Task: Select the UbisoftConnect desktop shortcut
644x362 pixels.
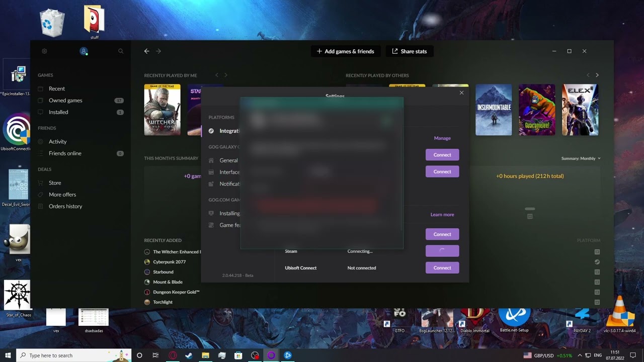Action: pyautogui.click(x=16, y=132)
